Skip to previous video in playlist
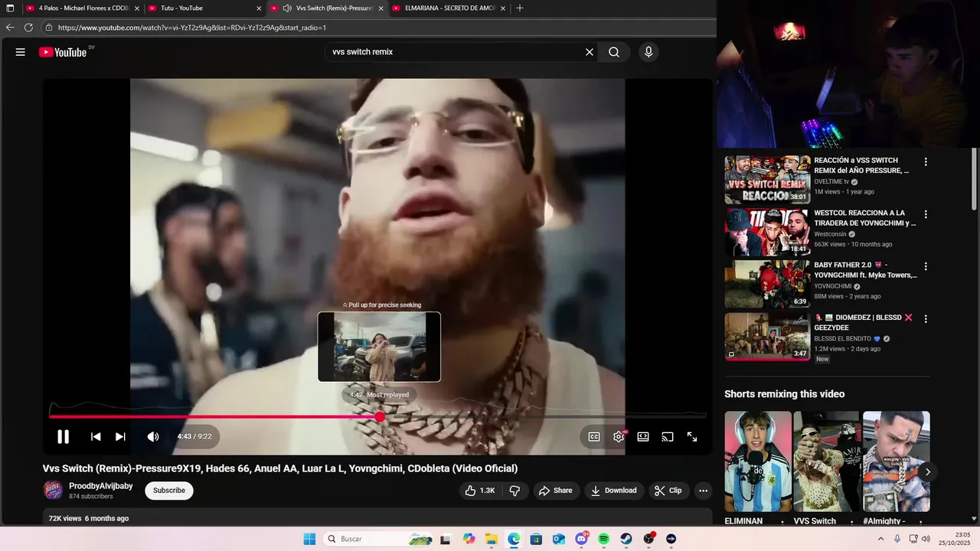The image size is (980, 551). [96, 436]
